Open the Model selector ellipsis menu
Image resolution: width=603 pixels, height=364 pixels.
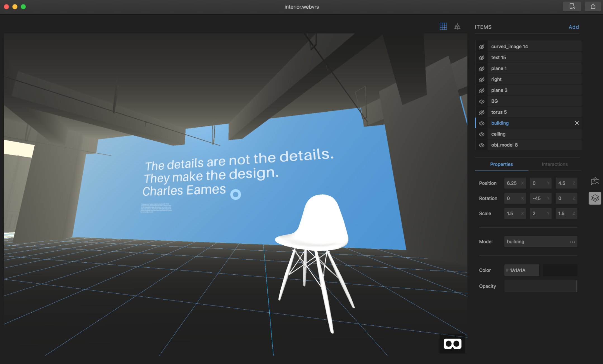point(573,242)
